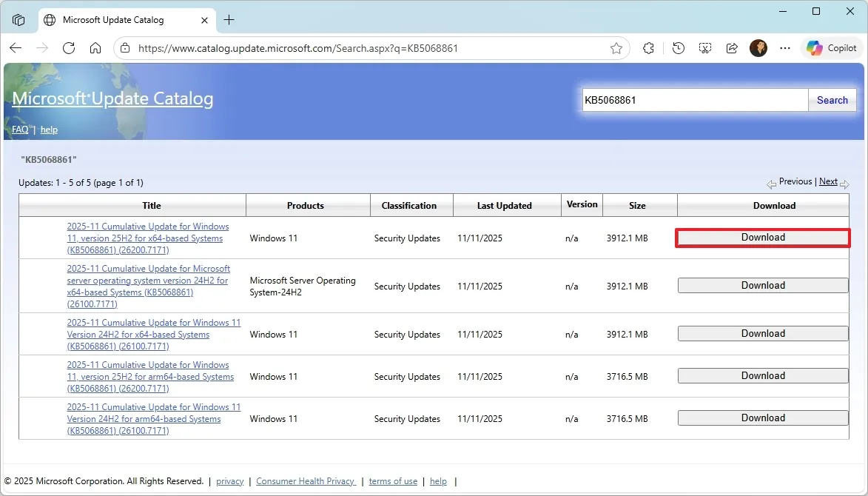868x496 pixels.
Task: Click the KB5068861 search box
Action: 694,100
